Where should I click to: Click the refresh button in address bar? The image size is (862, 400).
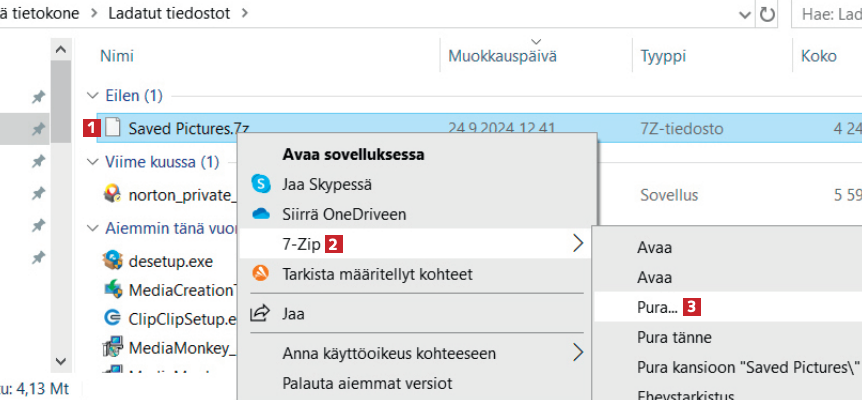pyautogui.click(x=768, y=15)
